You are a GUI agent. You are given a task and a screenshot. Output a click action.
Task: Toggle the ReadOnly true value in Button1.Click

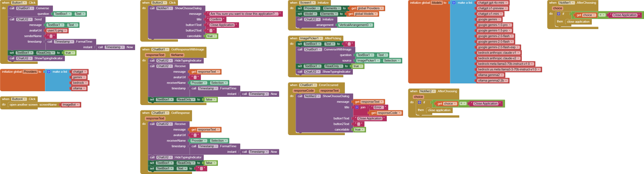(69, 53)
